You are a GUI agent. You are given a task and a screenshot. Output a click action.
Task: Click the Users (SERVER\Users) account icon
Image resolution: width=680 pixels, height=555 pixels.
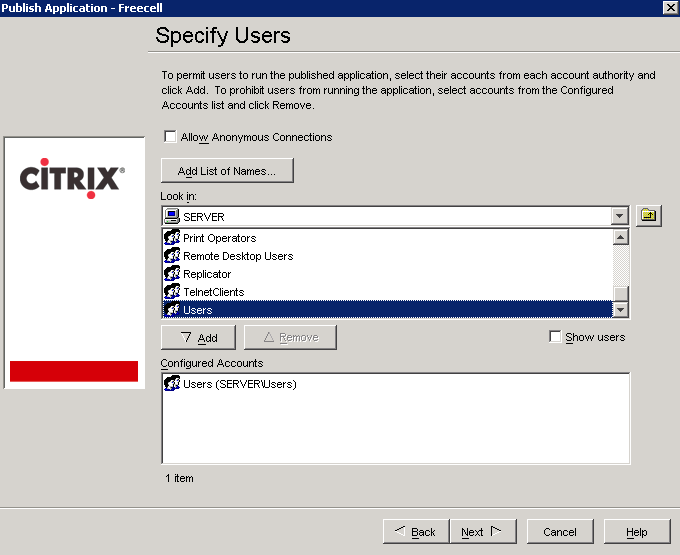[172, 384]
